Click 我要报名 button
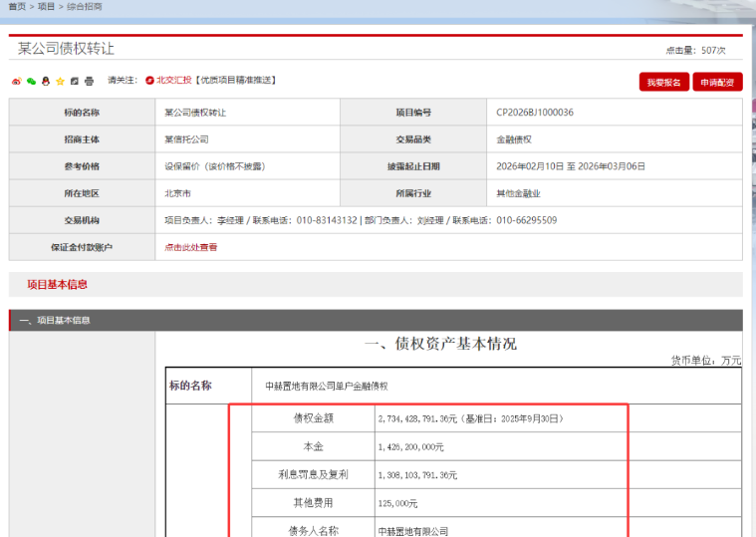Image resolution: width=756 pixels, height=537 pixels. (663, 82)
